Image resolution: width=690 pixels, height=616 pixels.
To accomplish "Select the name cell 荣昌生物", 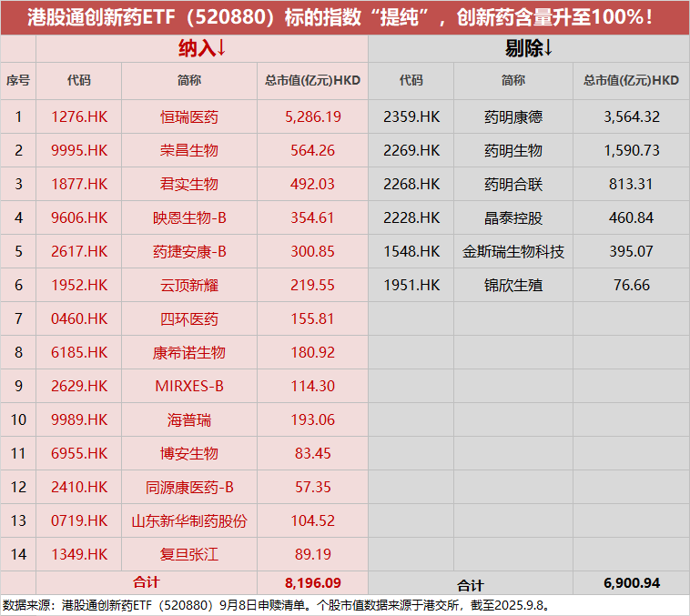I will pyautogui.click(x=189, y=150).
